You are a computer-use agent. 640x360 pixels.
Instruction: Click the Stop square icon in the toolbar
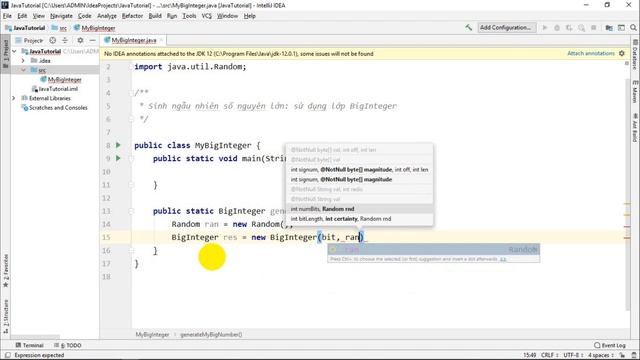click(x=593, y=28)
